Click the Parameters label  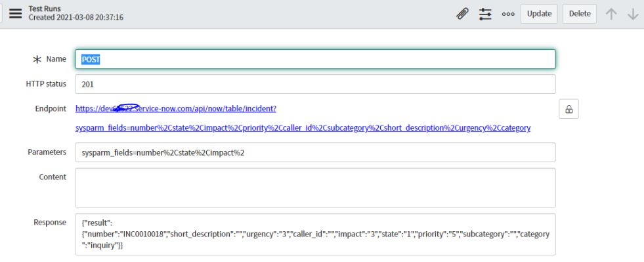click(47, 152)
